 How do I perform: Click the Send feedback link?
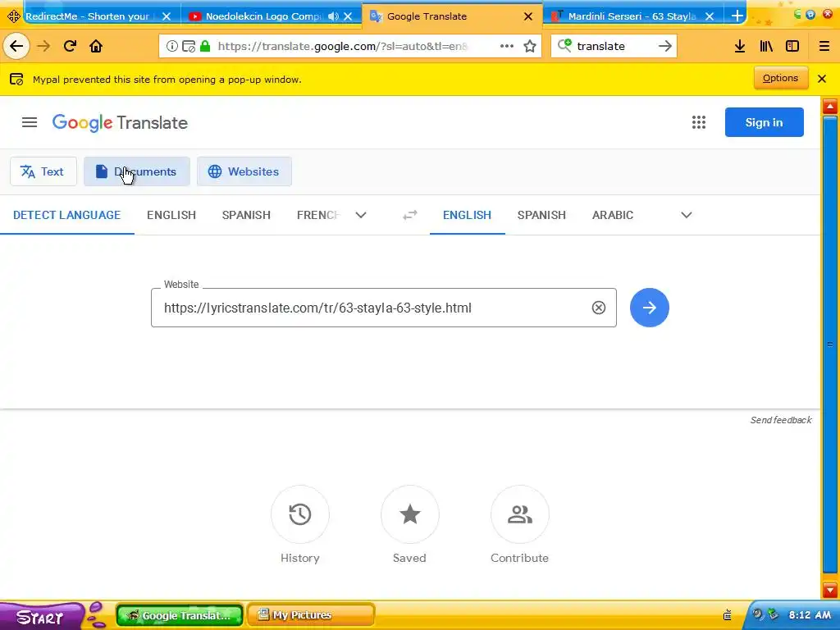781,420
